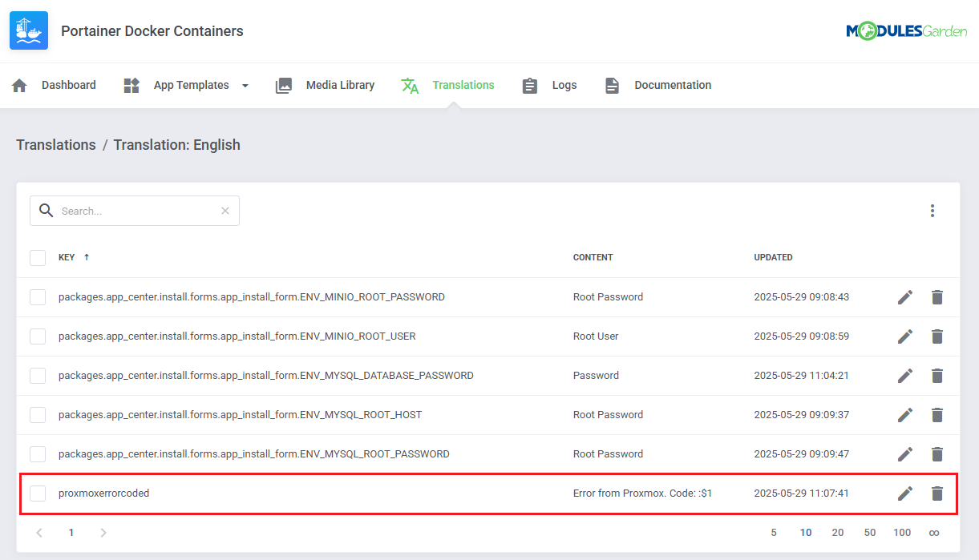
Task: Edit the ENV_MYSQL_ROOT_HOST translation
Action: 905,415
